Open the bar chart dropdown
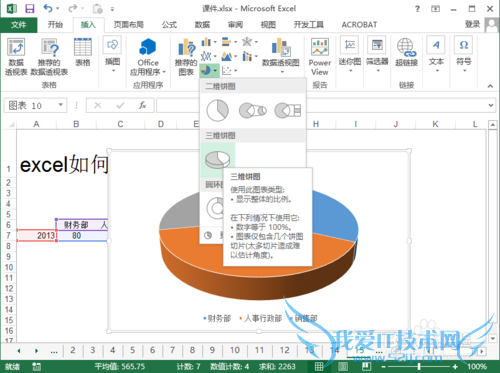 (x=229, y=42)
